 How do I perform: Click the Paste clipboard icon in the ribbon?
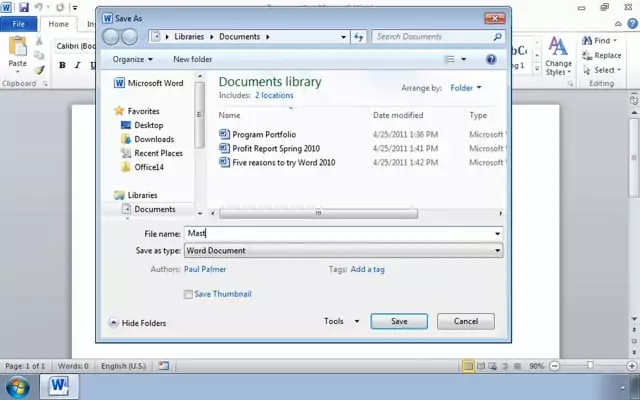pos(18,47)
